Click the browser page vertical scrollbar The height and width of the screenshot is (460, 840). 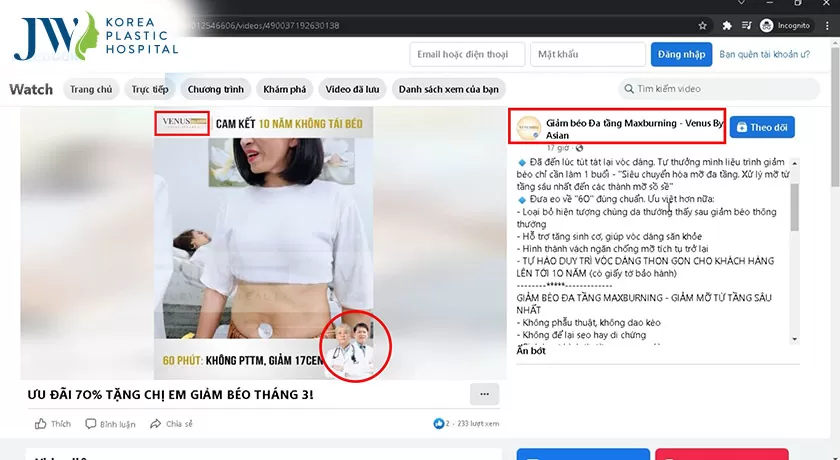coord(835,115)
